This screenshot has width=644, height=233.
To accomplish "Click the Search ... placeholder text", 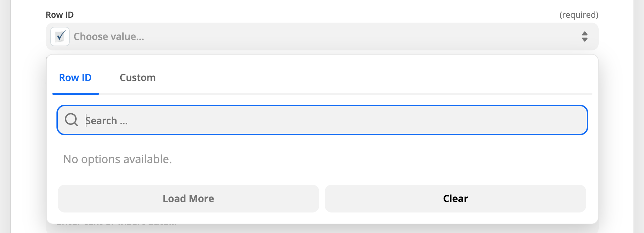I will (x=107, y=121).
